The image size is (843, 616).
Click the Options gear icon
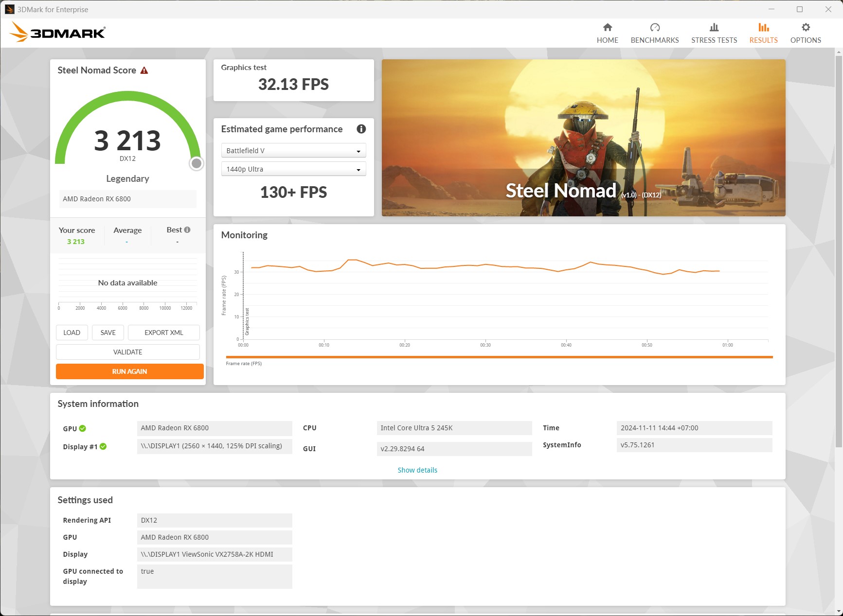click(x=806, y=27)
